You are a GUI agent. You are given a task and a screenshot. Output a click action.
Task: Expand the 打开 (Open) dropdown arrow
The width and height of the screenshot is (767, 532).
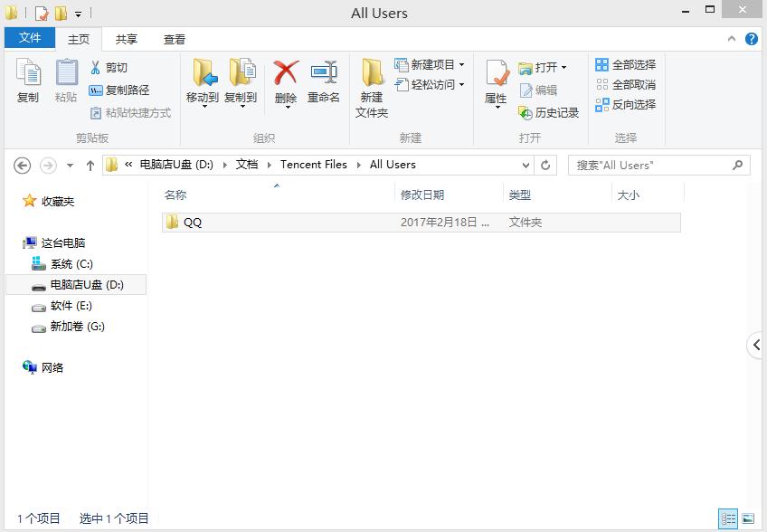pyautogui.click(x=565, y=66)
